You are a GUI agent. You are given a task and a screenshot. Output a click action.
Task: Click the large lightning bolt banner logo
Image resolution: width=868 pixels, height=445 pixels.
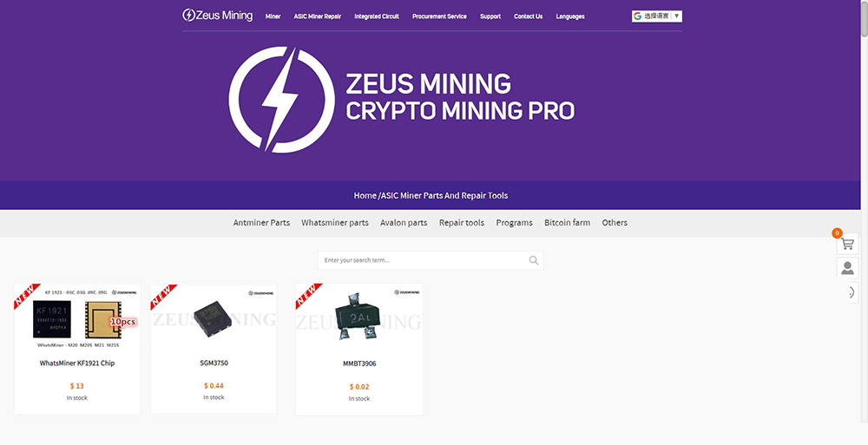pyautogui.click(x=281, y=100)
